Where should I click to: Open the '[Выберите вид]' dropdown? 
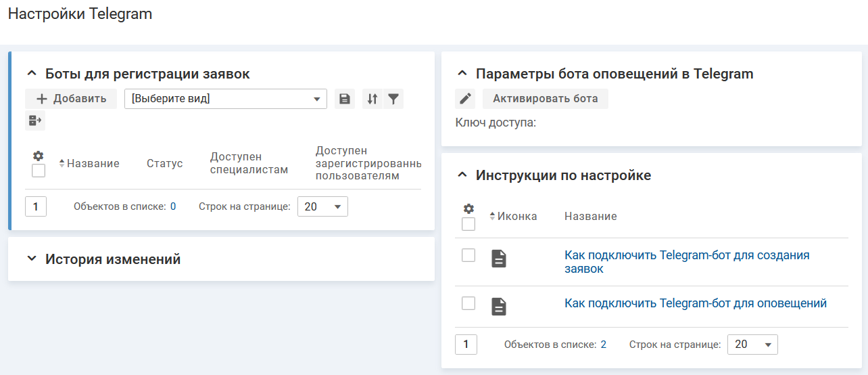click(226, 99)
